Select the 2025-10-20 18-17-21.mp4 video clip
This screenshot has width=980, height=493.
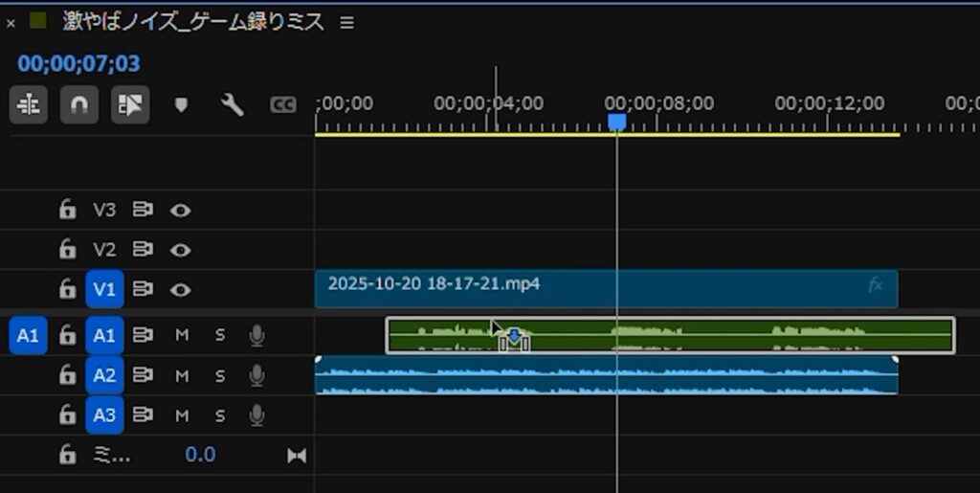pos(606,289)
